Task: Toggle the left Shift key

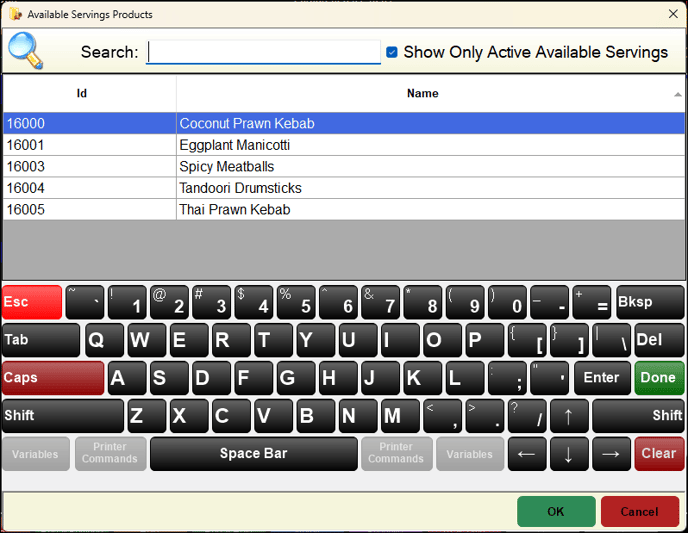Action: tap(63, 415)
